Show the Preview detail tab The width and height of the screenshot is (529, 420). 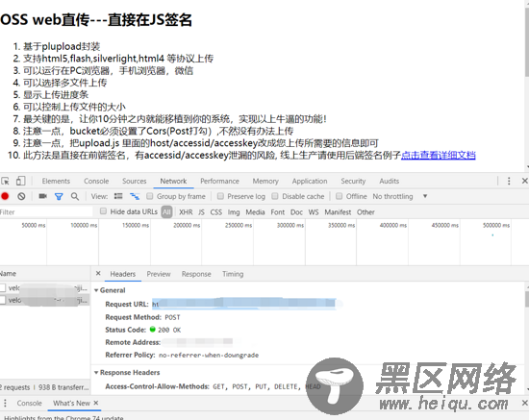tap(159, 274)
